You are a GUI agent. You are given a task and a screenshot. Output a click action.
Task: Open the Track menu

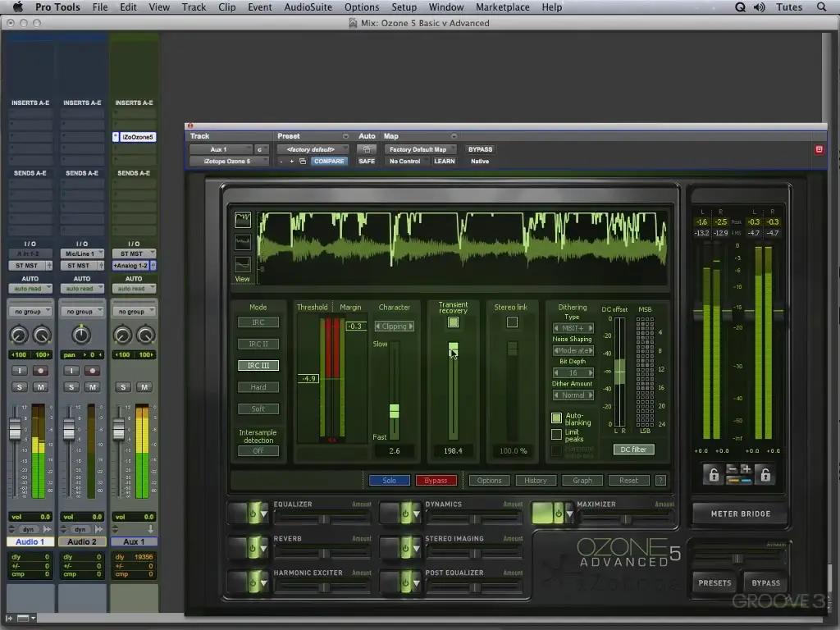tap(194, 7)
